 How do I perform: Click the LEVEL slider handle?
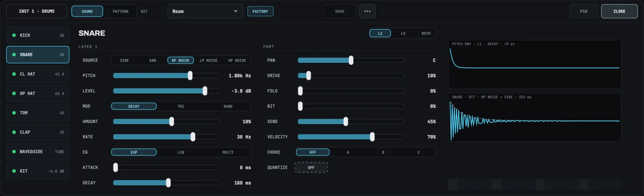(x=205, y=91)
